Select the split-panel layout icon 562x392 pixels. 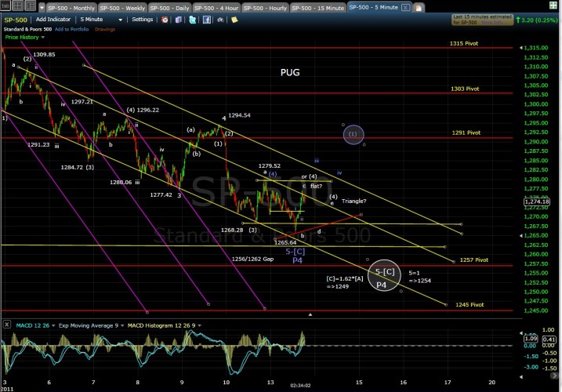31,5
